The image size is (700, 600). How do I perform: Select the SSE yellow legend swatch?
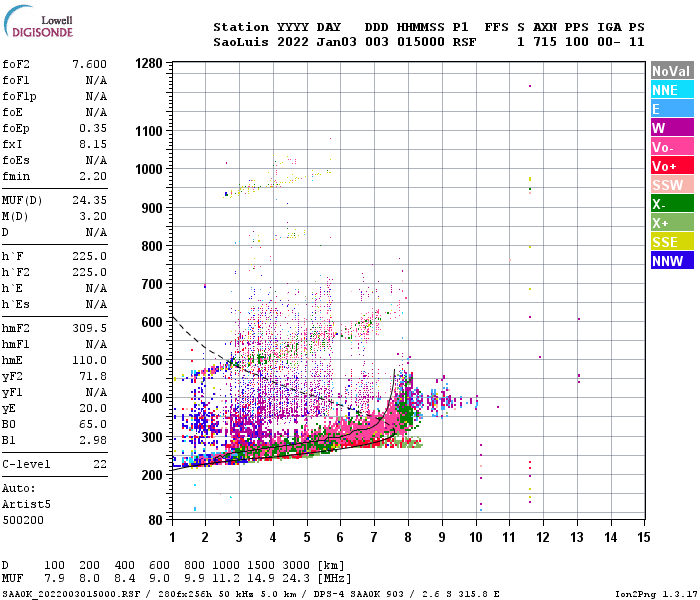[x=672, y=242]
